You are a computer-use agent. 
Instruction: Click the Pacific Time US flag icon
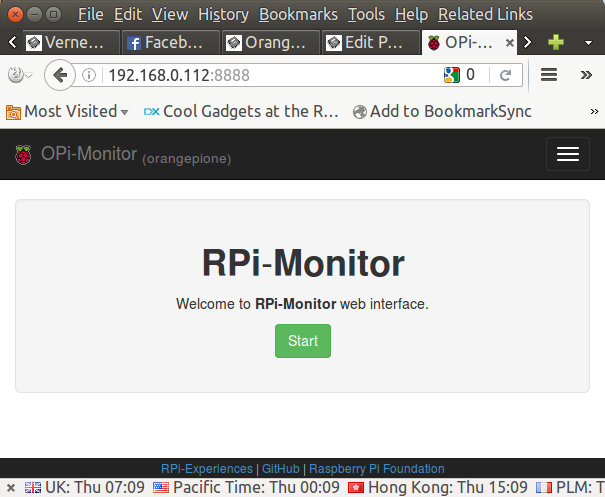pos(161,488)
